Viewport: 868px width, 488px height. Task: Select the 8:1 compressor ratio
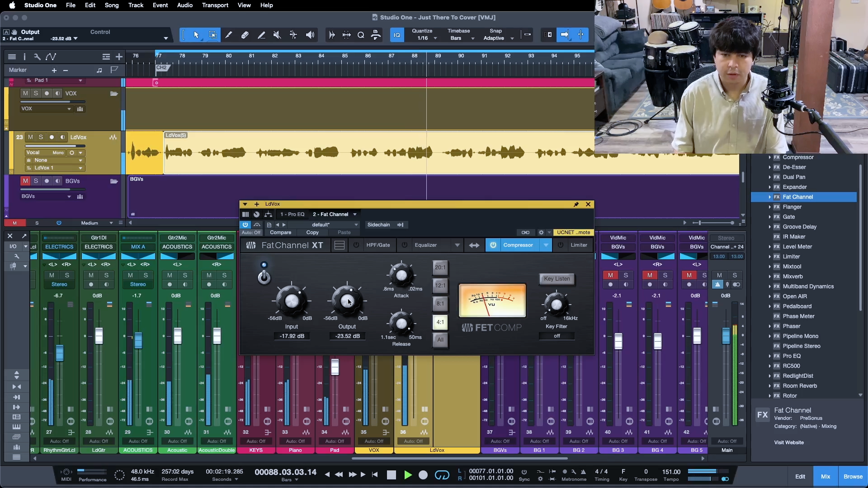440,304
